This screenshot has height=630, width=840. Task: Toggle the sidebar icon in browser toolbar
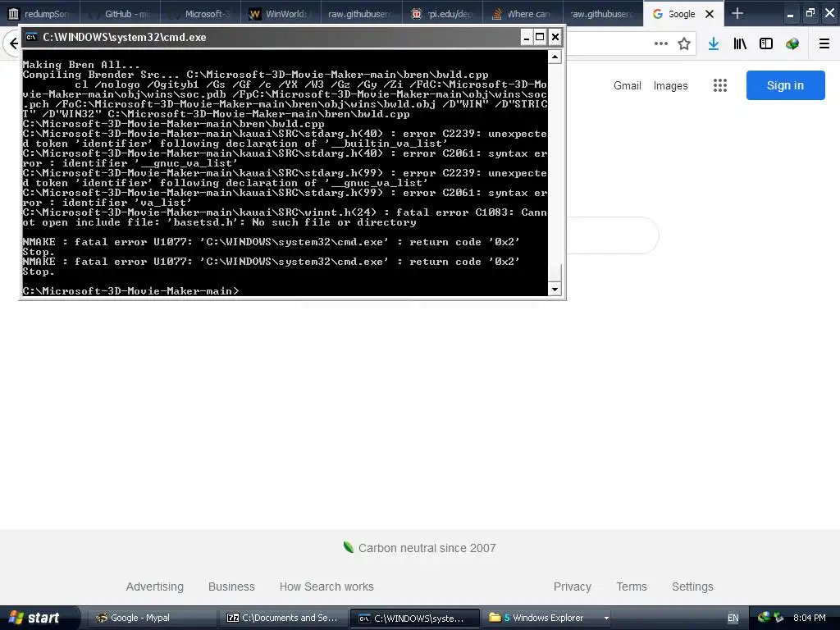(x=766, y=43)
